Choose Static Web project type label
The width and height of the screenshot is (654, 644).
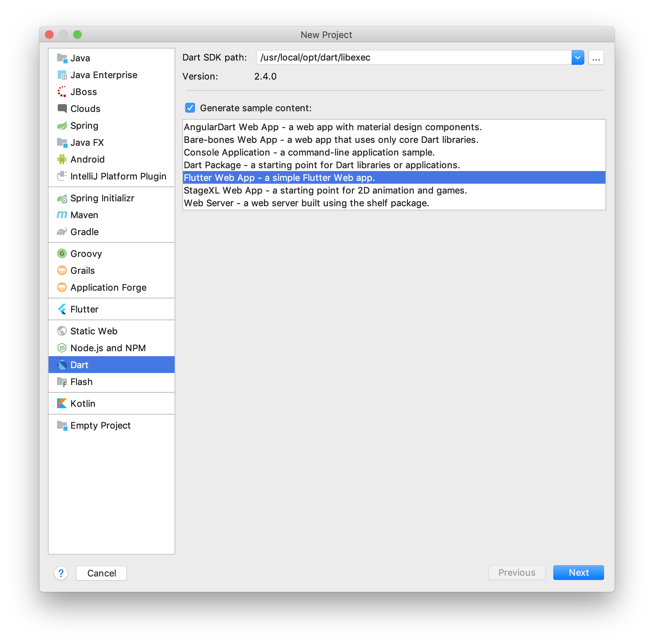[94, 331]
